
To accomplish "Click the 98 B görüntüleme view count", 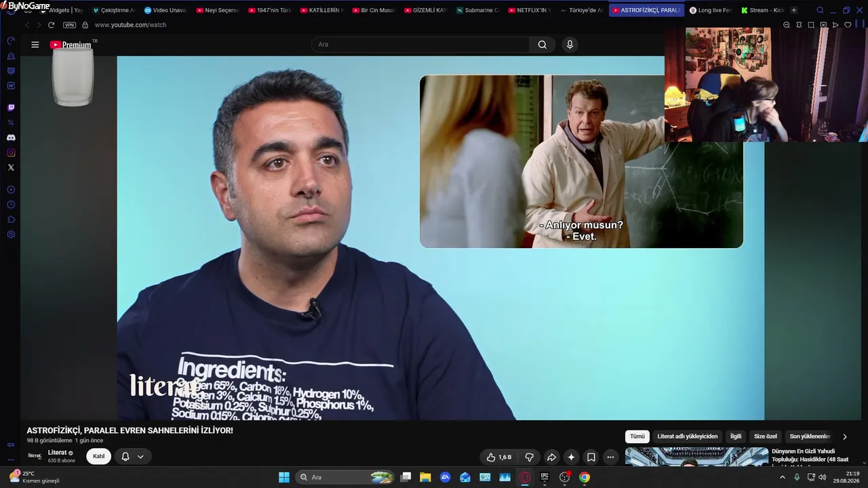I will pyautogui.click(x=49, y=441).
